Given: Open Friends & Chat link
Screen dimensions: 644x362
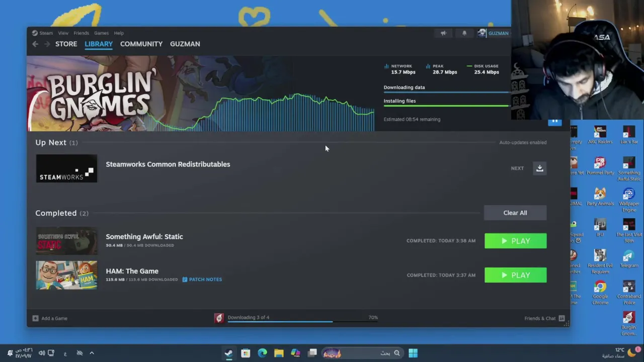Looking at the screenshot, I should click(x=540, y=318).
